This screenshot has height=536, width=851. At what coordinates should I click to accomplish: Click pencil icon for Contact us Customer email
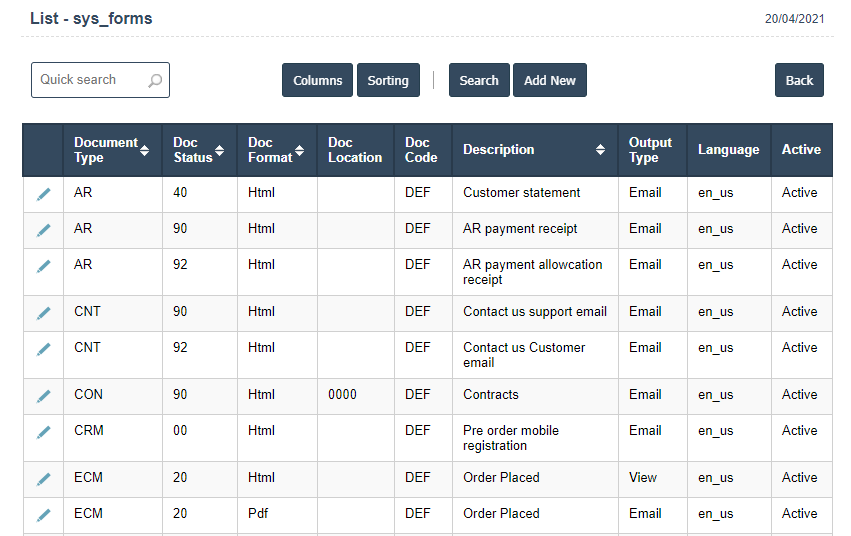click(43, 349)
